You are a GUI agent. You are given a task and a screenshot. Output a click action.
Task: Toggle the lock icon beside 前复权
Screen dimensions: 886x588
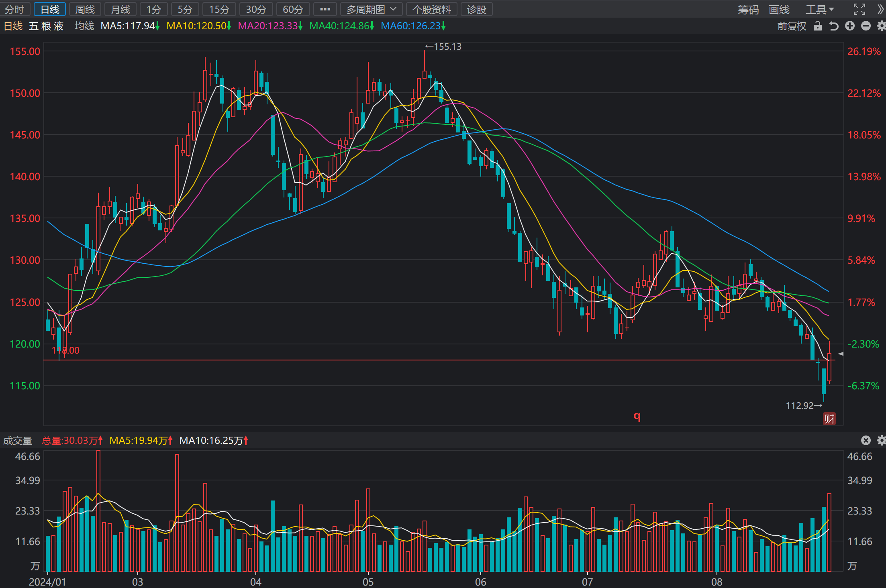[x=818, y=26]
